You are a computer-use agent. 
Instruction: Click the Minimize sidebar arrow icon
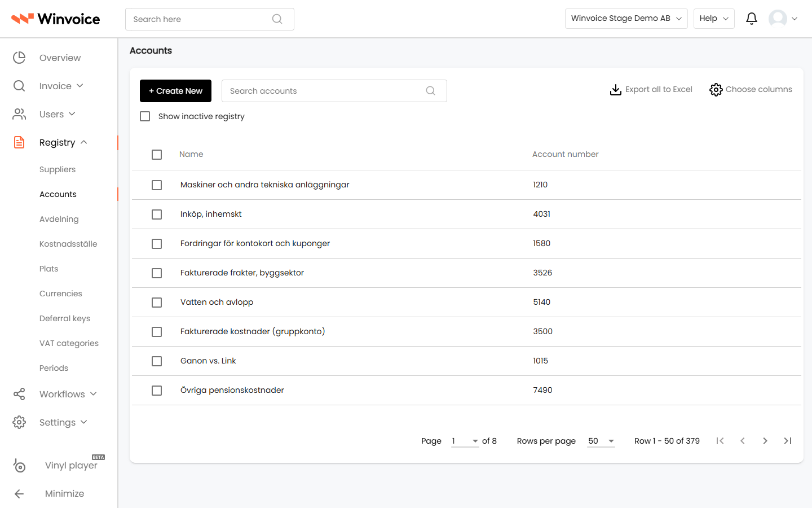tap(19, 494)
